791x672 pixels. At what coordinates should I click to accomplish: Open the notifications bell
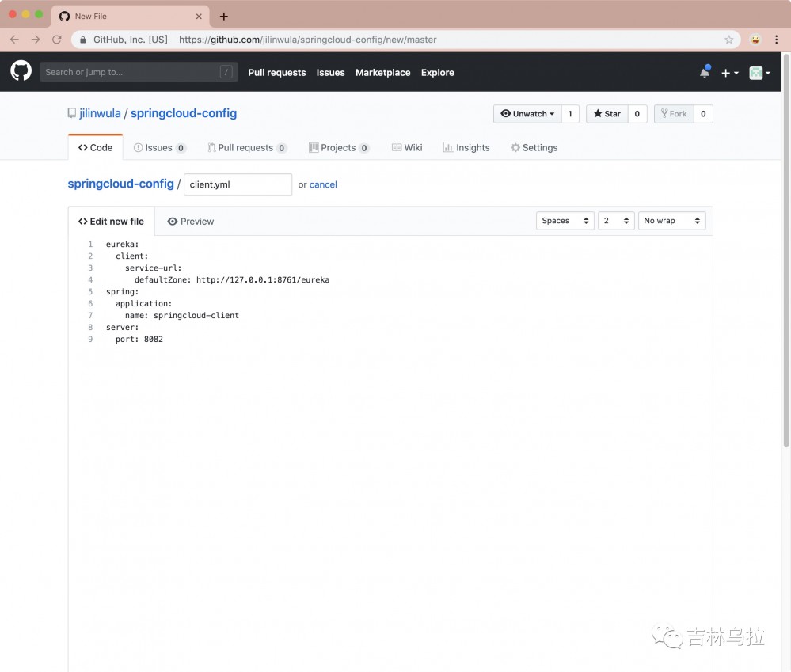point(705,72)
